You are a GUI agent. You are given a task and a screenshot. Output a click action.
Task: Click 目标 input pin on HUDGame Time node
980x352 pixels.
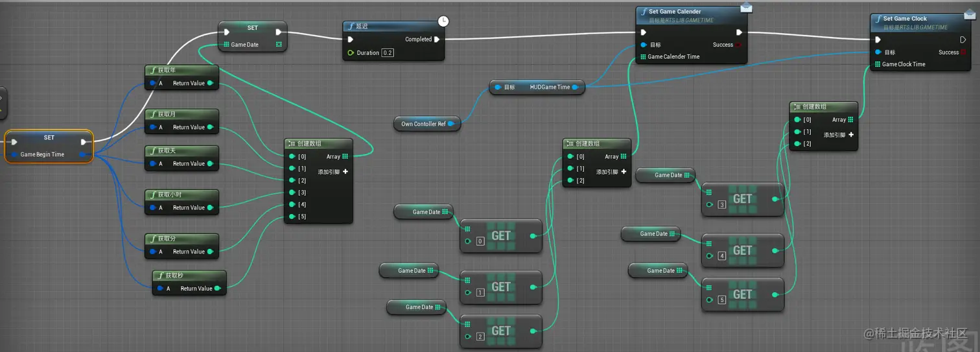pyautogui.click(x=498, y=87)
